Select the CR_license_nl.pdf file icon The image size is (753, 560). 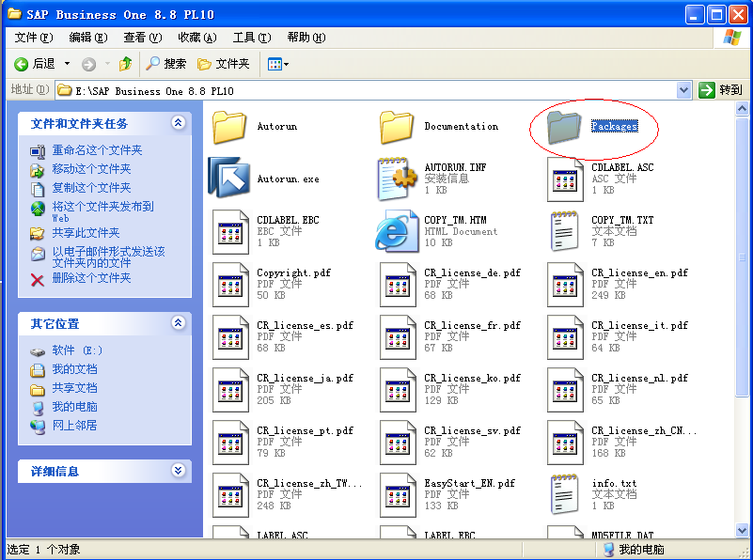[x=565, y=390]
